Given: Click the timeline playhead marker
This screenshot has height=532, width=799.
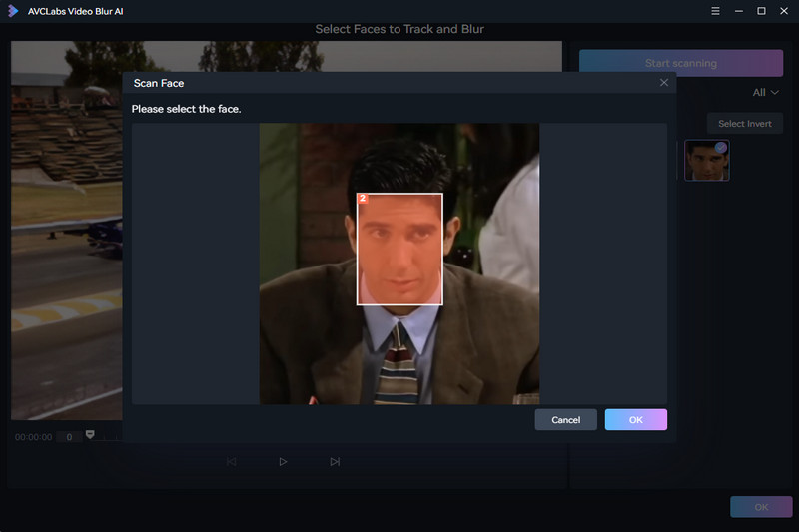Looking at the screenshot, I should (x=90, y=434).
